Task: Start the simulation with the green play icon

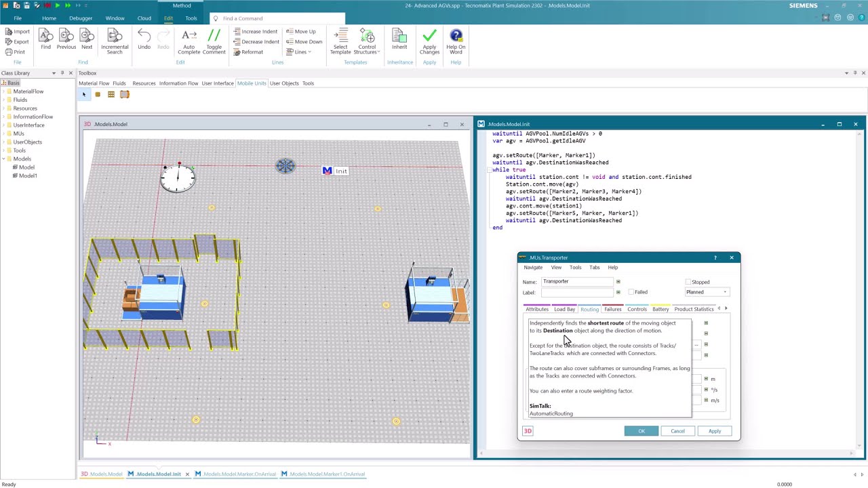Action: (x=57, y=5)
